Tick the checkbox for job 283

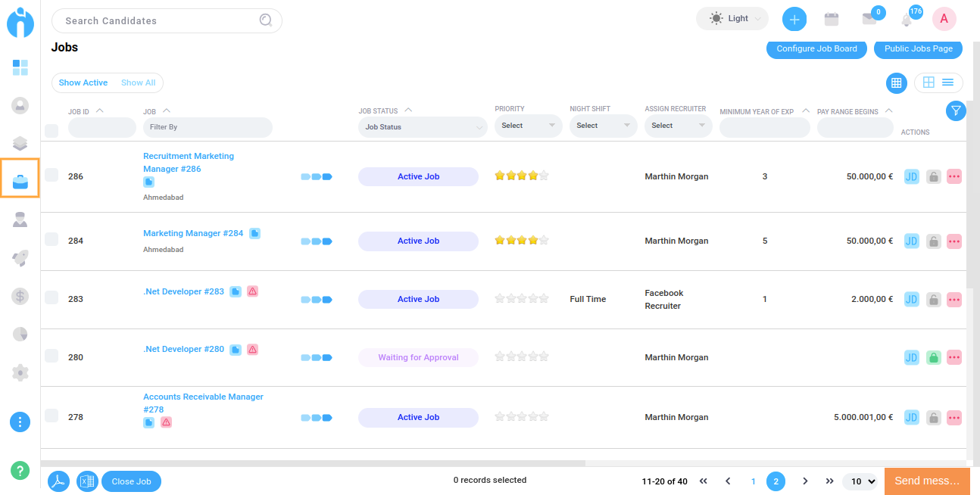[51, 297]
